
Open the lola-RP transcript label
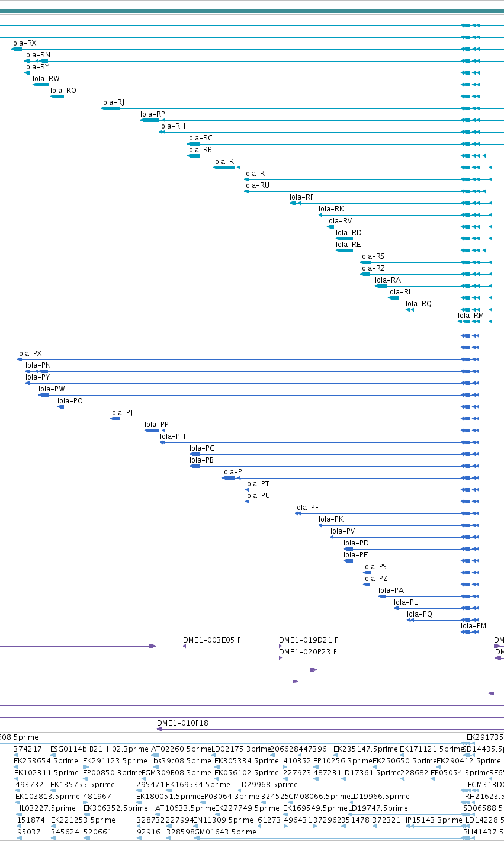click(x=153, y=114)
